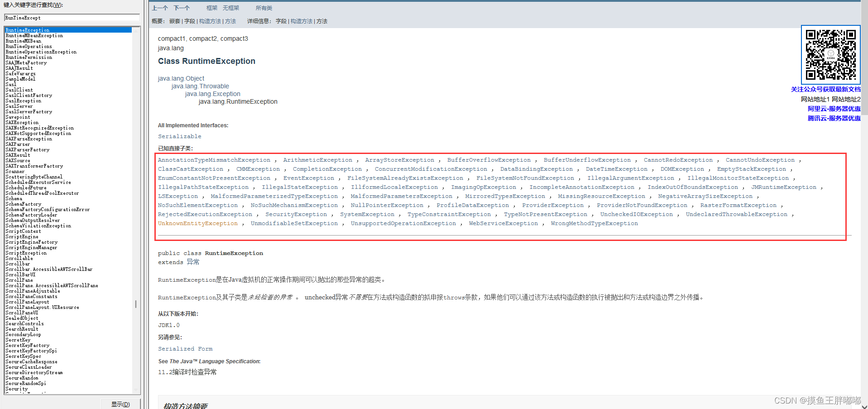Jump to detail 方法 link
Image resolution: width=868 pixels, height=409 pixels.
[322, 21]
